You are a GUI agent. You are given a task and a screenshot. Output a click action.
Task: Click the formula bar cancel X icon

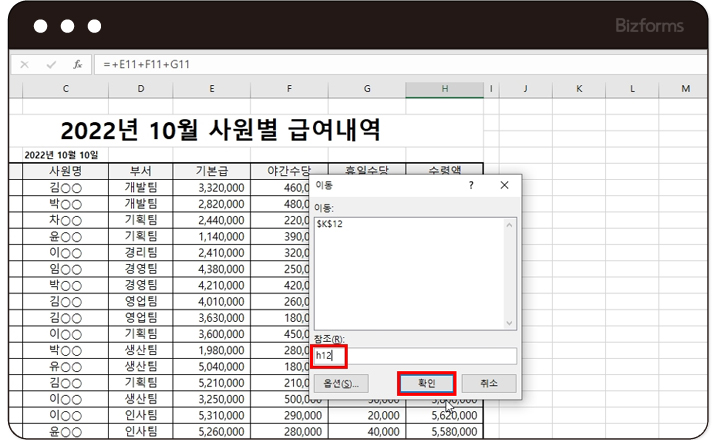click(x=24, y=64)
